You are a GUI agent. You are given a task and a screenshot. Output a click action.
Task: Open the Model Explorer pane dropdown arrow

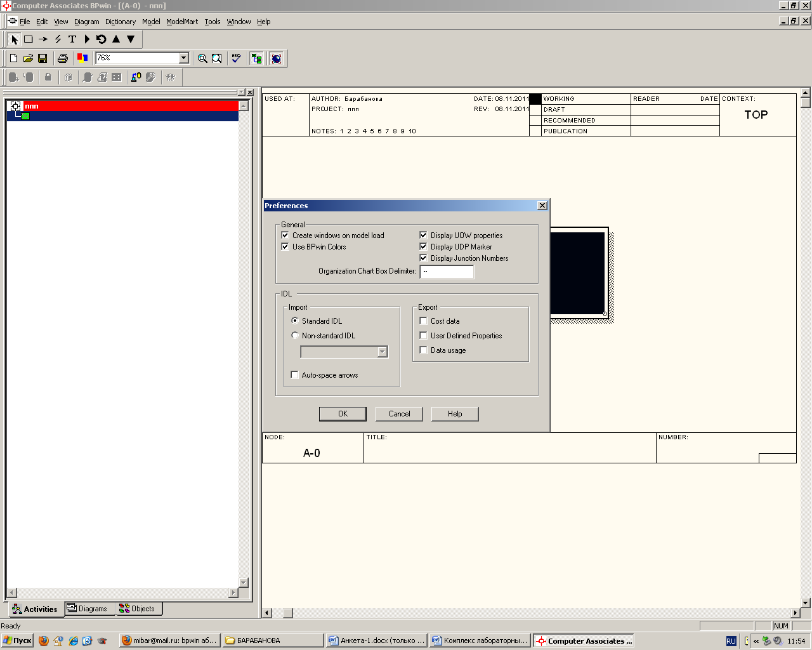point(241,93)
